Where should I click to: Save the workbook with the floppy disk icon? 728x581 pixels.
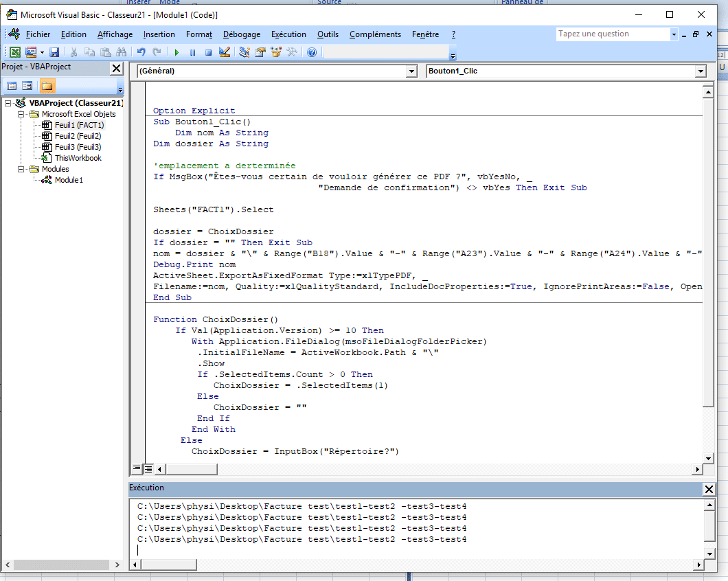click(x=54, y=52)
